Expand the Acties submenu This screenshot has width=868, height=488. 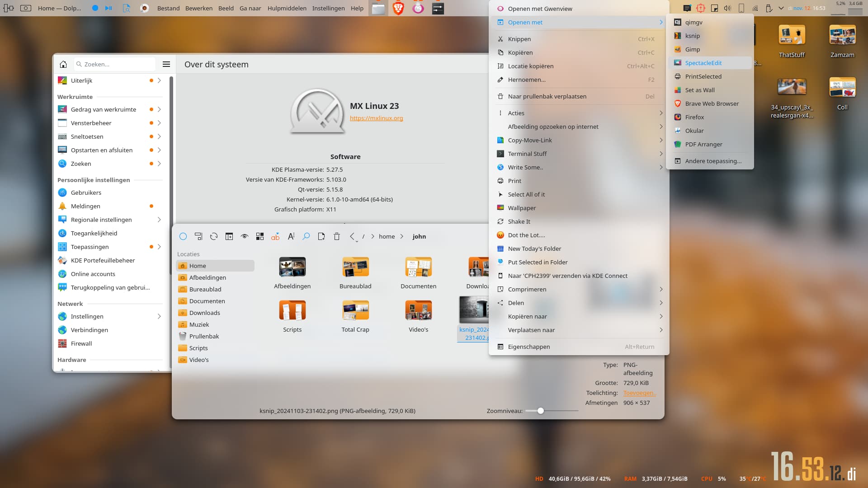click(579, 113)
